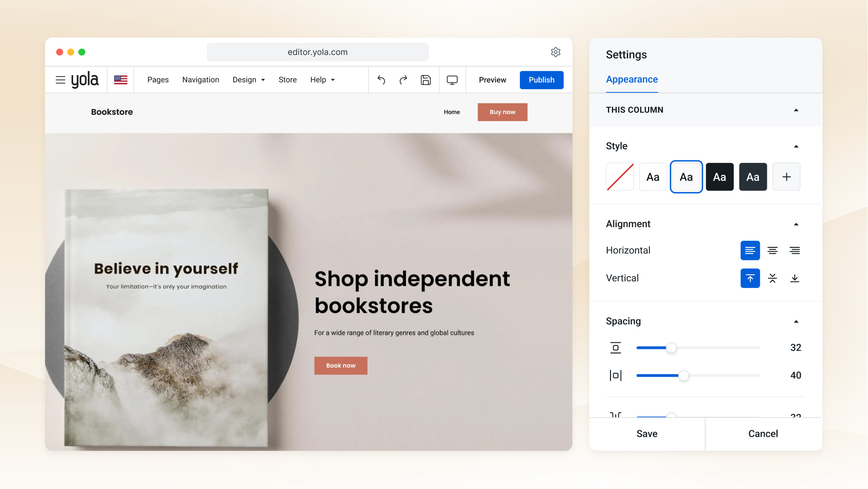Select the literary genres subtitle text
Screen dimensions: 868x489
394,333
